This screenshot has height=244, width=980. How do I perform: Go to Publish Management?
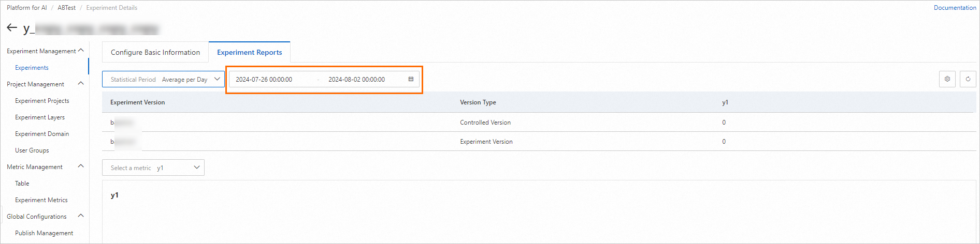(44, 233)
